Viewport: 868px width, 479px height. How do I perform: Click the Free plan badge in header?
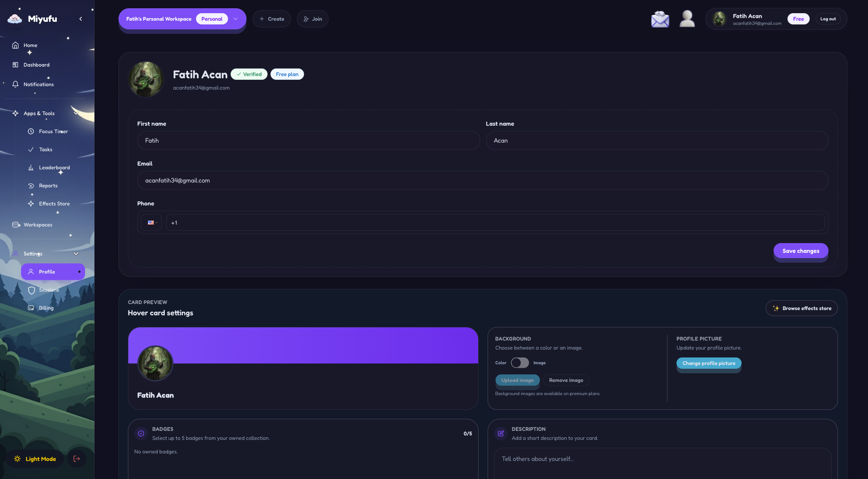point(798,19)
